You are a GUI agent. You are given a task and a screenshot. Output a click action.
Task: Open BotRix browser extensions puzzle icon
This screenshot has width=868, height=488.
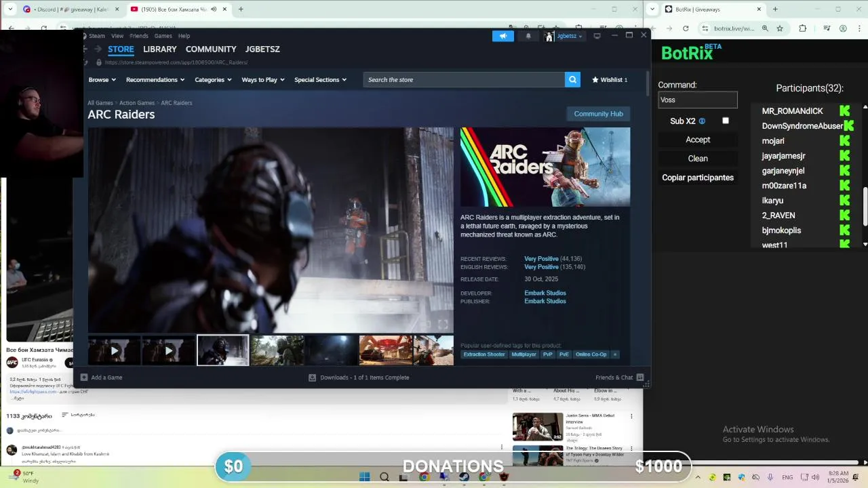803,28
